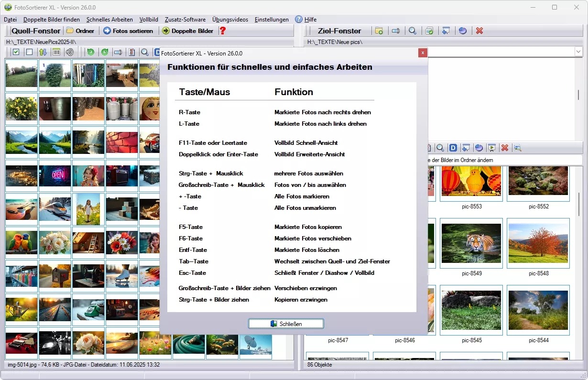Click the Doppelte Bilder button
This screenshot has width=588, height=380.
[187, 31]
